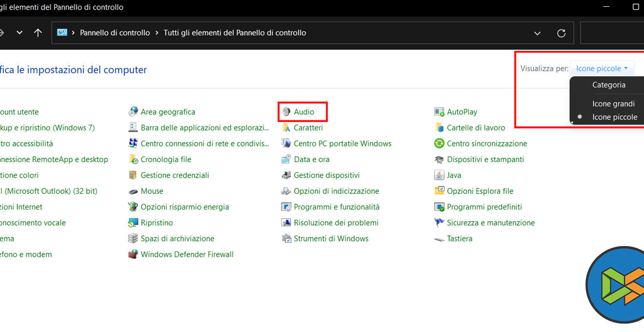This screenshot has width=644, height=332.
Task: Click Pannello di controllo breadcrumb
Action: 115,33
